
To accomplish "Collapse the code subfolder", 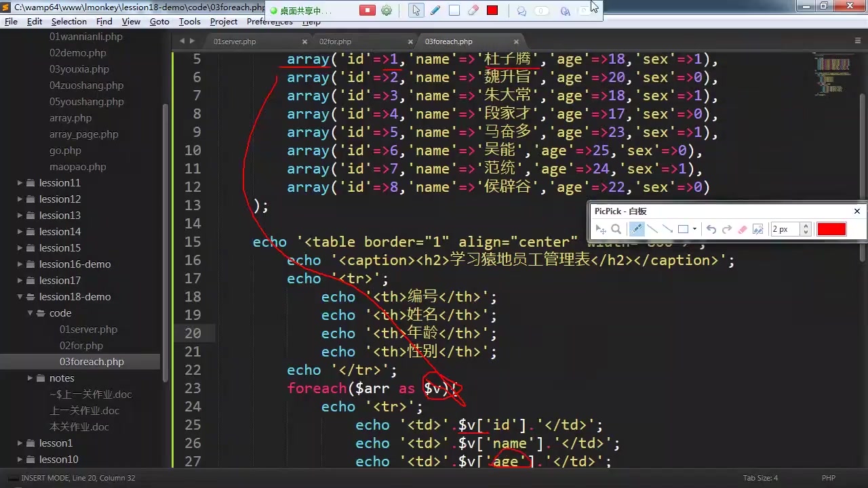I will pyautogui.click(x=31, y=313).
